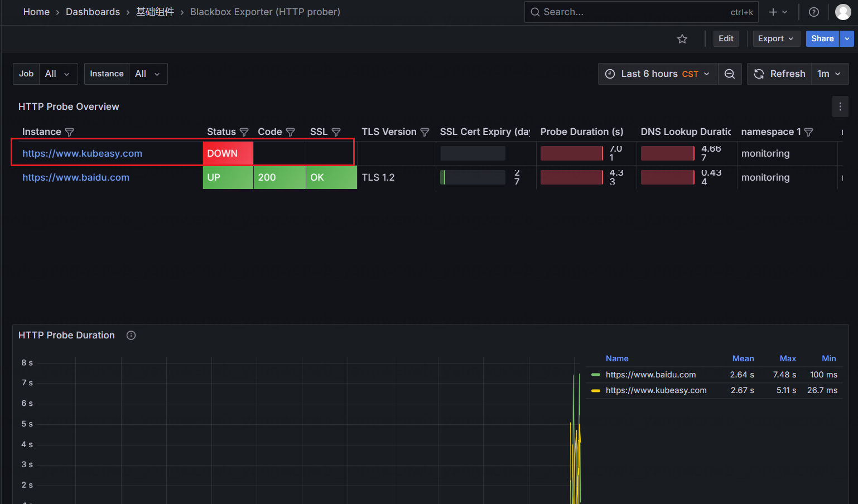Filter the Instance column

tap(70, 132)
